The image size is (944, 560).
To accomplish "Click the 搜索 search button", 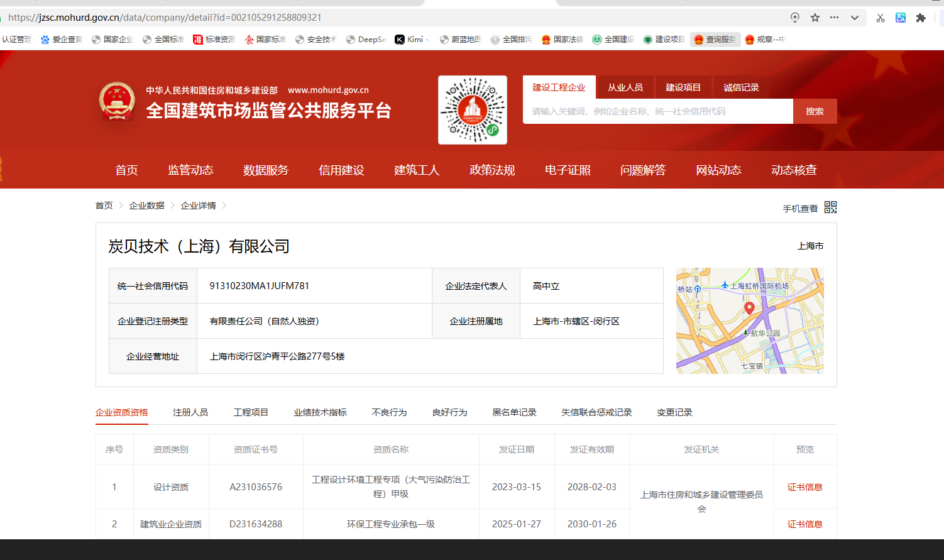I will click(x=815, y=111).
